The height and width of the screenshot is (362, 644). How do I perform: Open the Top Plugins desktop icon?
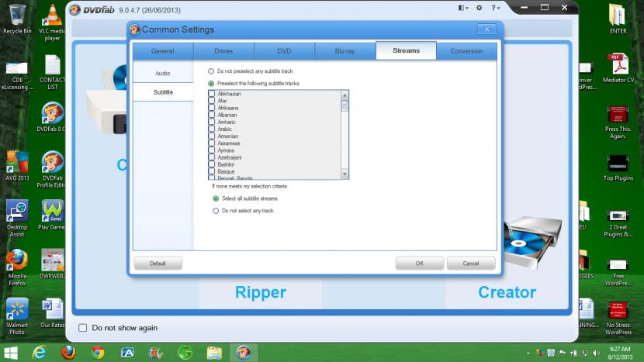618,167
